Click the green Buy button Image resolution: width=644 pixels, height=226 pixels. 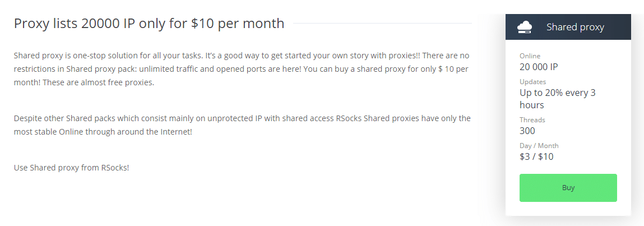pyautogui.click(x=568, y=188)
